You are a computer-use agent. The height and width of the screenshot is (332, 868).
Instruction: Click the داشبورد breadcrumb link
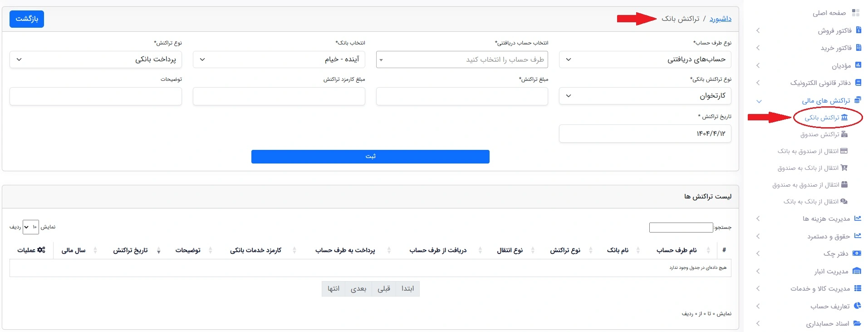pyautogui.click(x=721, y=19)
